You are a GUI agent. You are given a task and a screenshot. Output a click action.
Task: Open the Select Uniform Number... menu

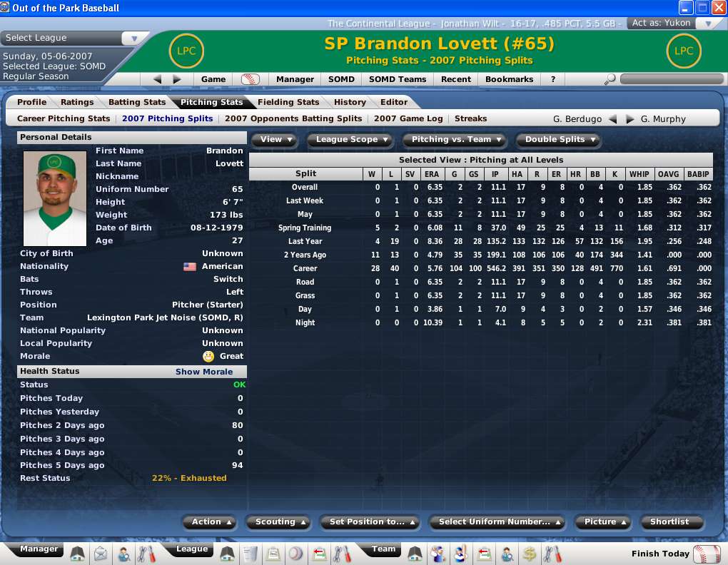coord(499,522)
